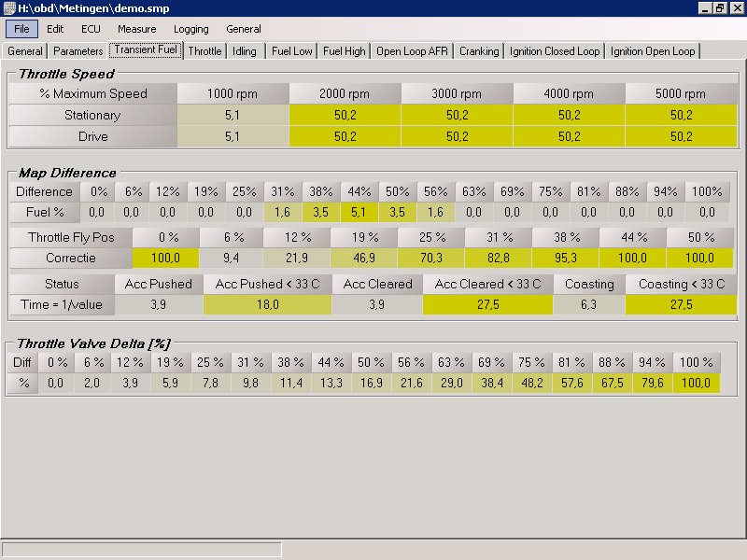Select Acc Pushed time value 3,9

(x=159, y=305)
